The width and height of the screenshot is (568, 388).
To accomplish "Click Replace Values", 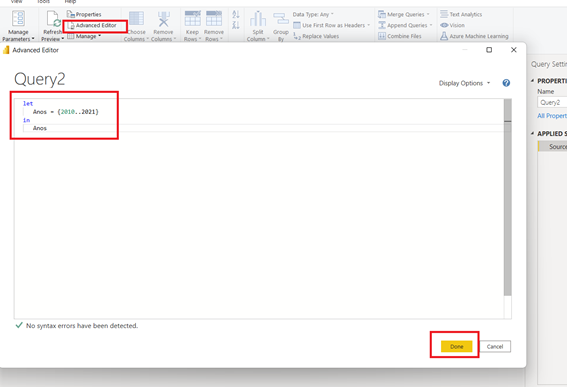I will pos(316,36).
